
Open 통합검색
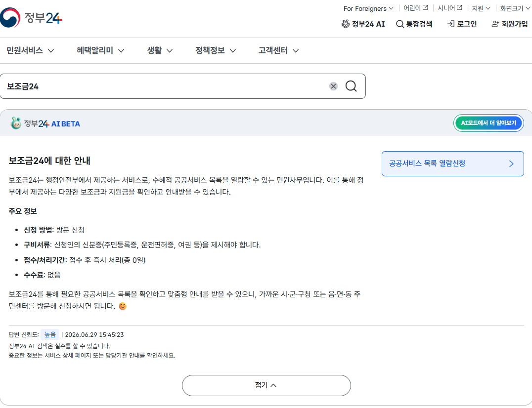(414, 24)
